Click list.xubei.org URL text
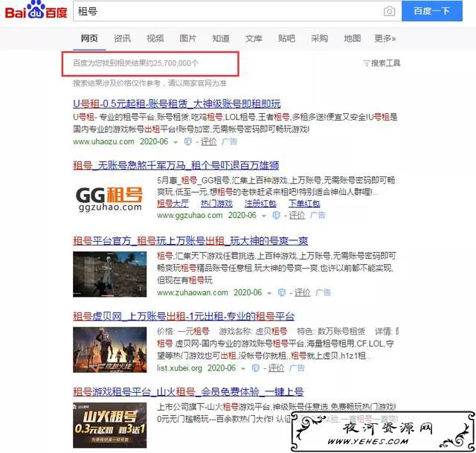The width and height of the screenshot is (476, 453). 179,368
